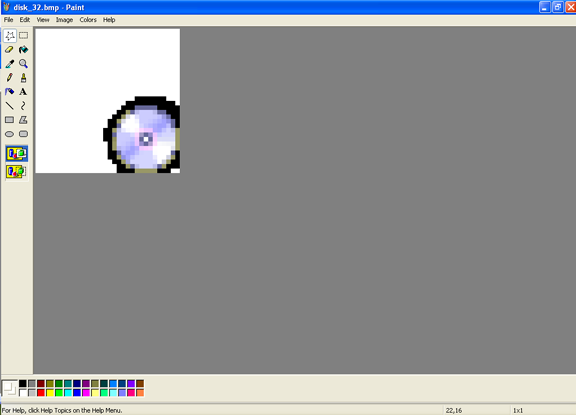Activate the Pick Color eyedropper tool
Screen dimensions: 576x415
point(10,64)
